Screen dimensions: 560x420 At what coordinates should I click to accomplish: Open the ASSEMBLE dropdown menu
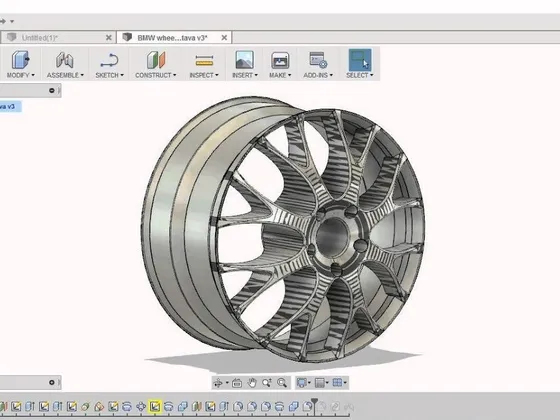coord(65,75)
